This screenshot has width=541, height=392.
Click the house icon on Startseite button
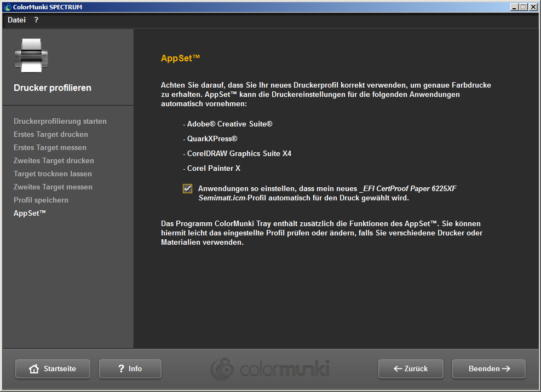click(x=34, y=369)
